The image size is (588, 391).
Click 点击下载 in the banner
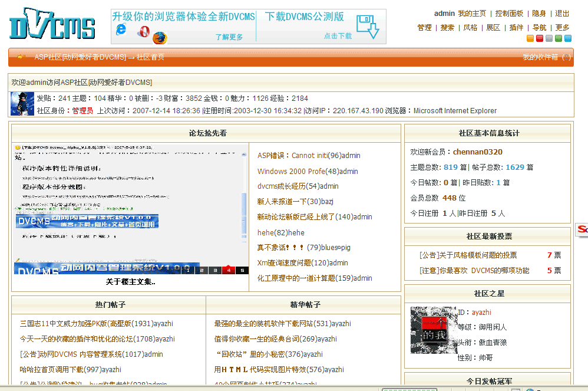click(x=338, y=35)
